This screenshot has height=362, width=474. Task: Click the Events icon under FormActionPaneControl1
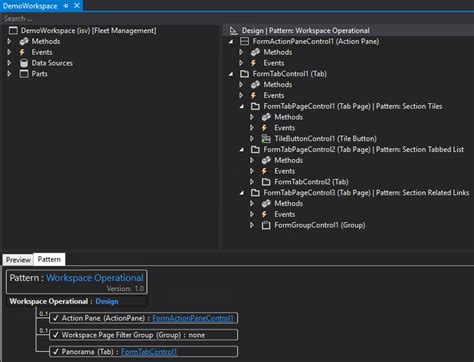coord(254,63)
